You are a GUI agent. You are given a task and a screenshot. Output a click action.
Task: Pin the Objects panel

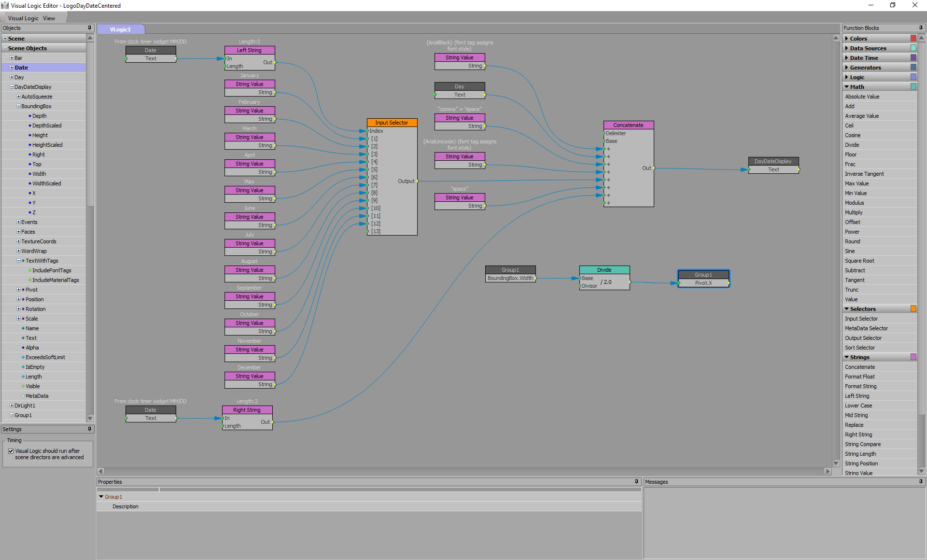tap(89, 28)
